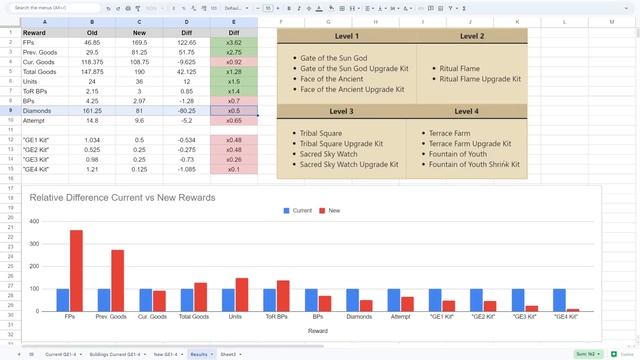The height and width of the screenshot is (360, 640).
Task: Insert a comment from toolbar
Action: 431,8
